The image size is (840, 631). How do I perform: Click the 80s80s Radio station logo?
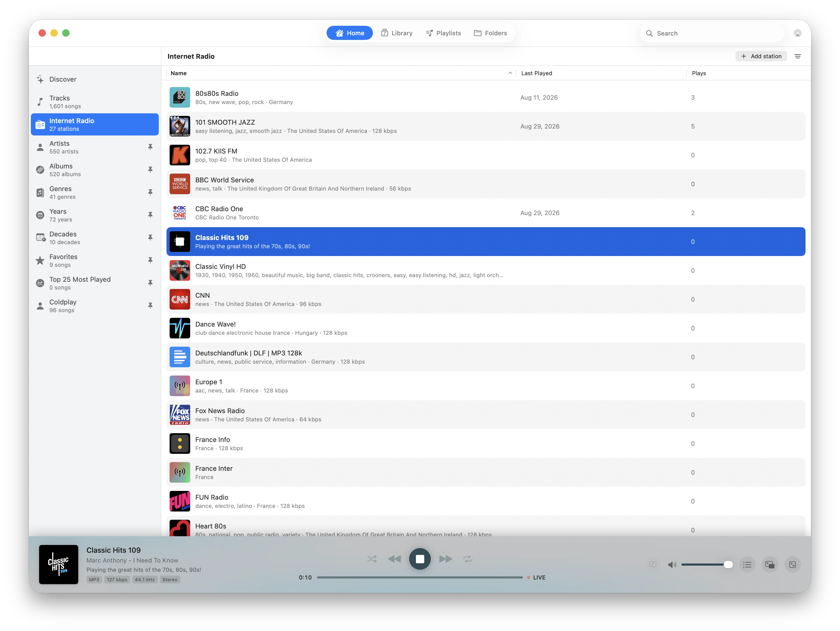tap(180, 97)
